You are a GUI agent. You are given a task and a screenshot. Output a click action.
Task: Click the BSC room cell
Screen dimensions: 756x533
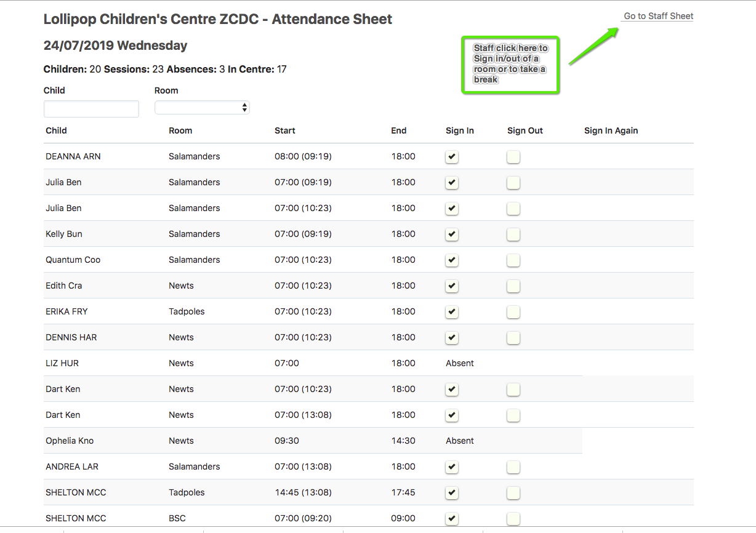(x=177, y=518)
